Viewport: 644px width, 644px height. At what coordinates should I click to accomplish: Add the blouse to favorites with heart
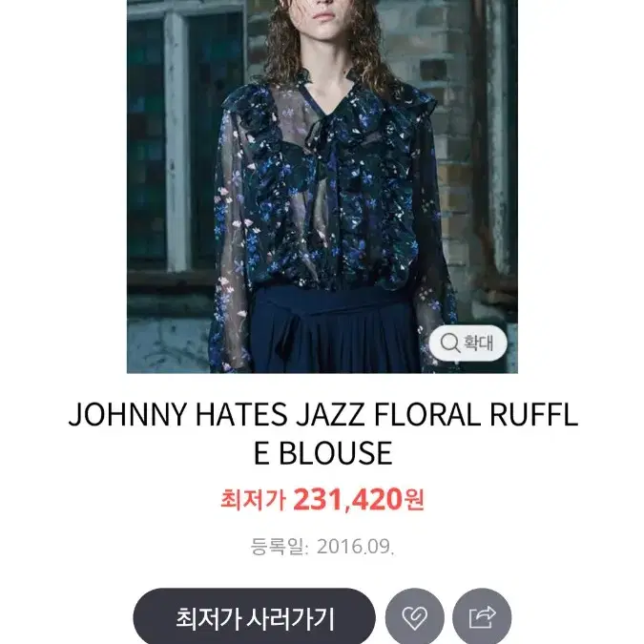click(414, 617)
